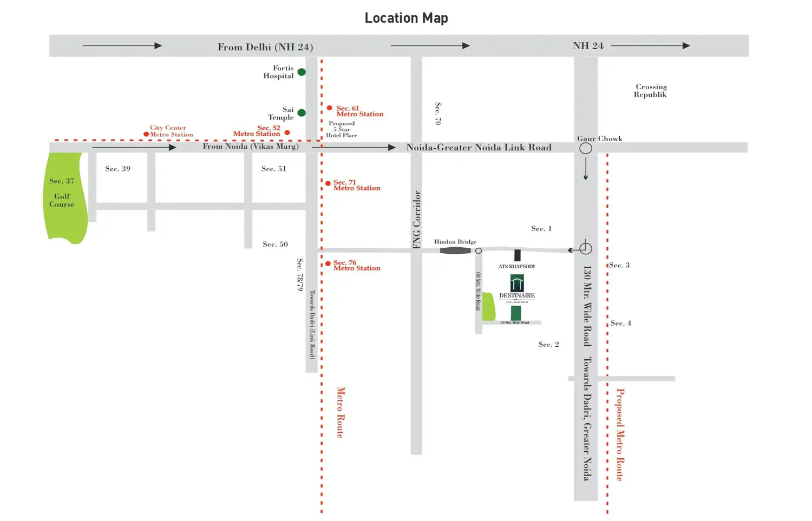
Task: Click the ATS Rhapsody black block marker
Action: (517, 255)
